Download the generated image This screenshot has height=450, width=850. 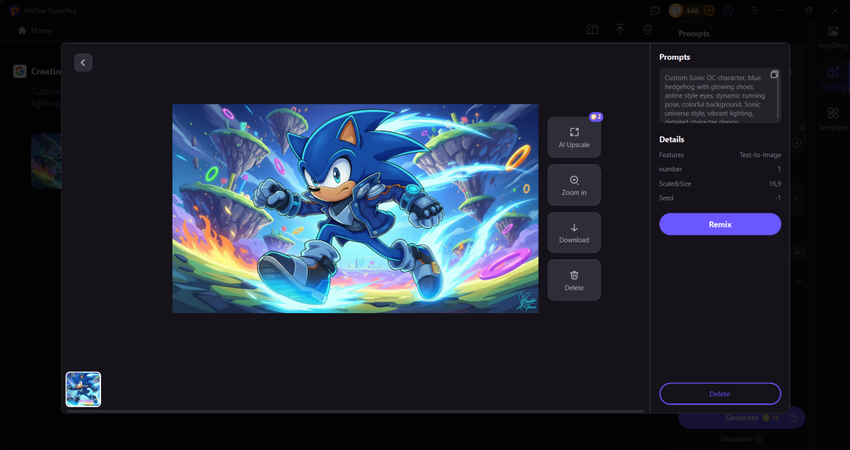tap(574, 233)
